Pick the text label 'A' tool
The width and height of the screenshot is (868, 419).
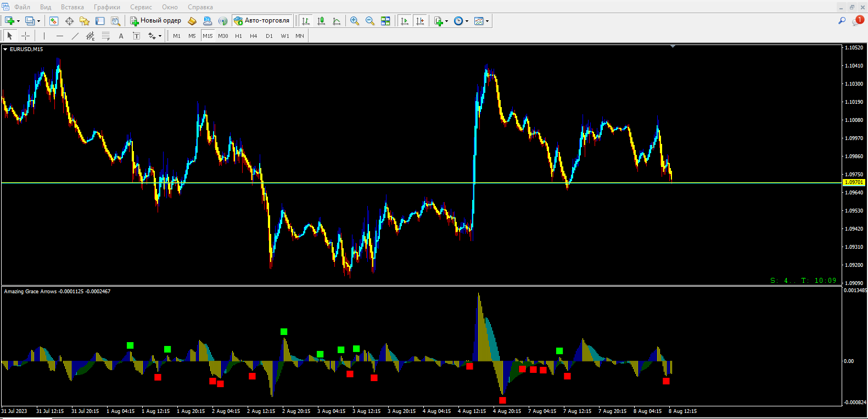121,36
